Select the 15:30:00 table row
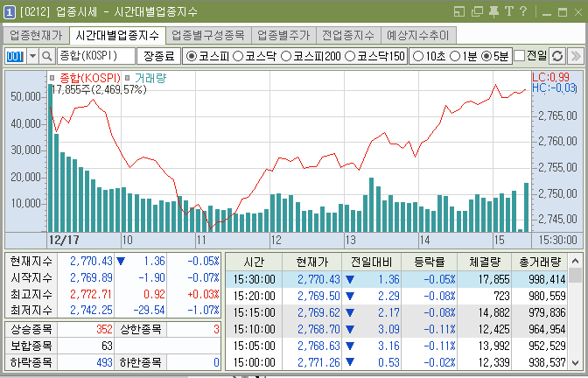The width and height of the screenshot is (588, 378). coord(396,279)
